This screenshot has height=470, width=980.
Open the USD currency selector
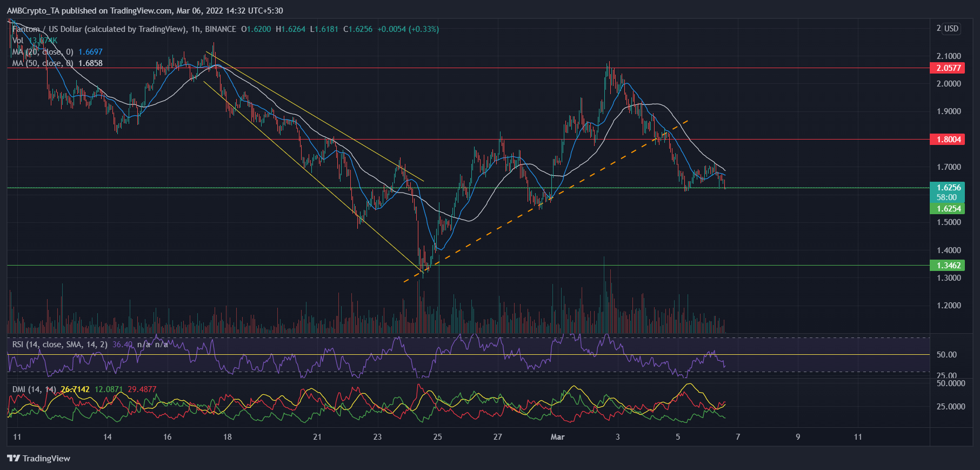pos(951,29)
